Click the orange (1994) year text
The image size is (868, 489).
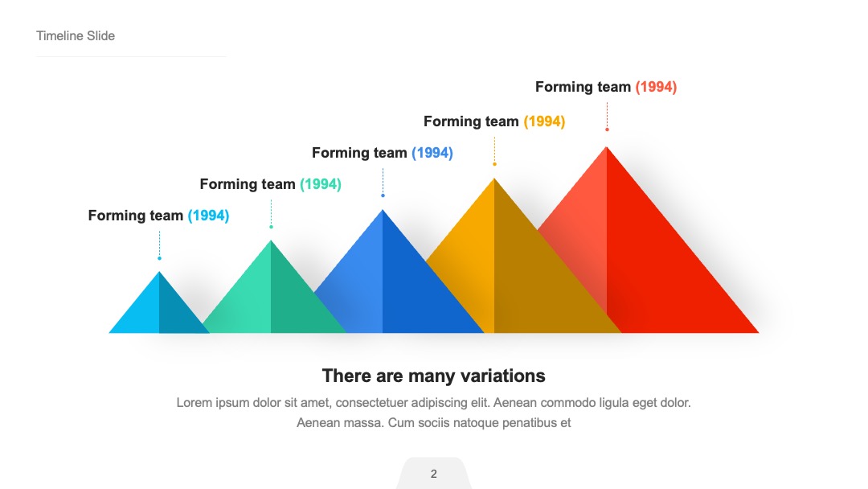[544, 121]
